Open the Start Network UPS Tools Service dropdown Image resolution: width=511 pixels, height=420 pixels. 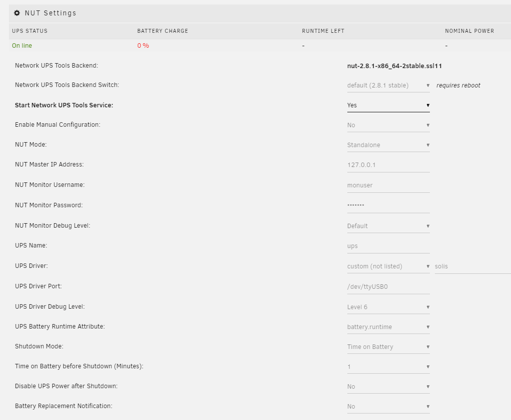click(x=388, y=105)
